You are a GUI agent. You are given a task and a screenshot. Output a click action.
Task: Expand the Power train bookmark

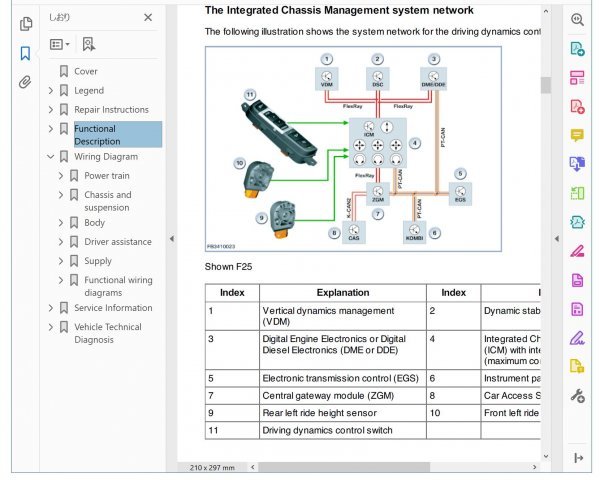[61, 176]
